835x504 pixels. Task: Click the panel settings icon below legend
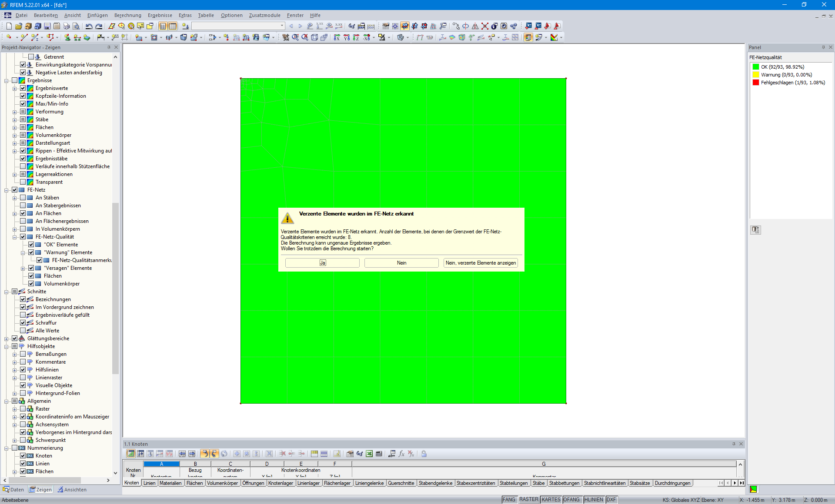755,230
